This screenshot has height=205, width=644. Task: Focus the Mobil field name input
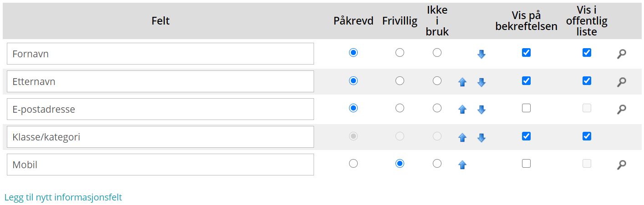160,165
